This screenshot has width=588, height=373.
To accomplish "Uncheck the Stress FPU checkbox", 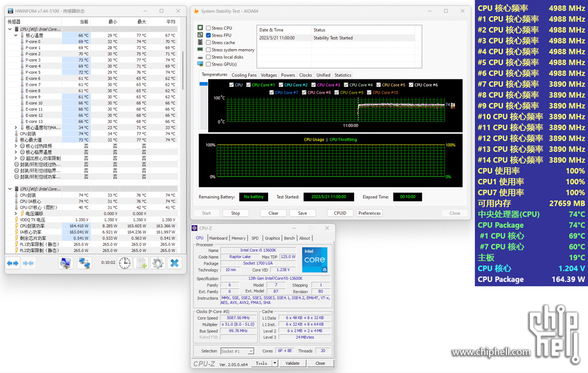I will [208, 35].
